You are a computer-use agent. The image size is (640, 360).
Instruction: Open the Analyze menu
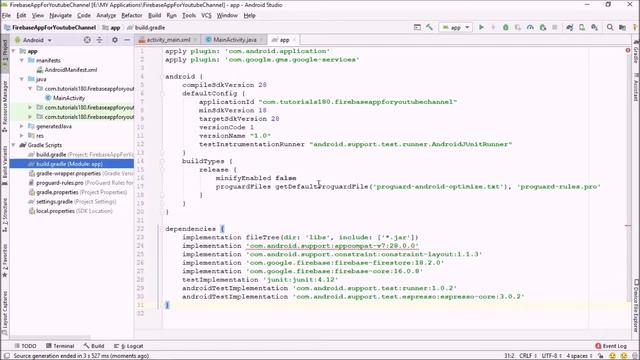pos(106,15)
